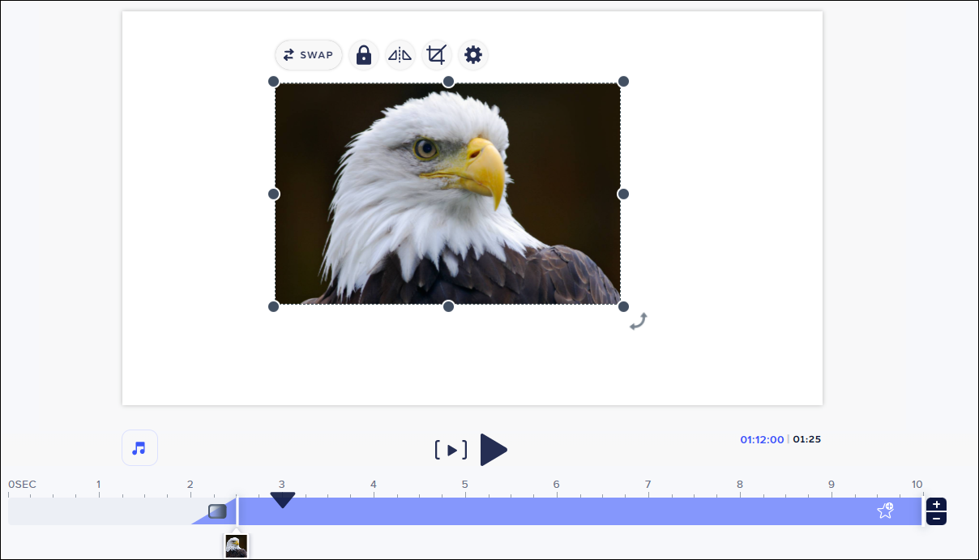
Task: Click the play-in-brackets scene preview icon
Action: click(451, 450)
